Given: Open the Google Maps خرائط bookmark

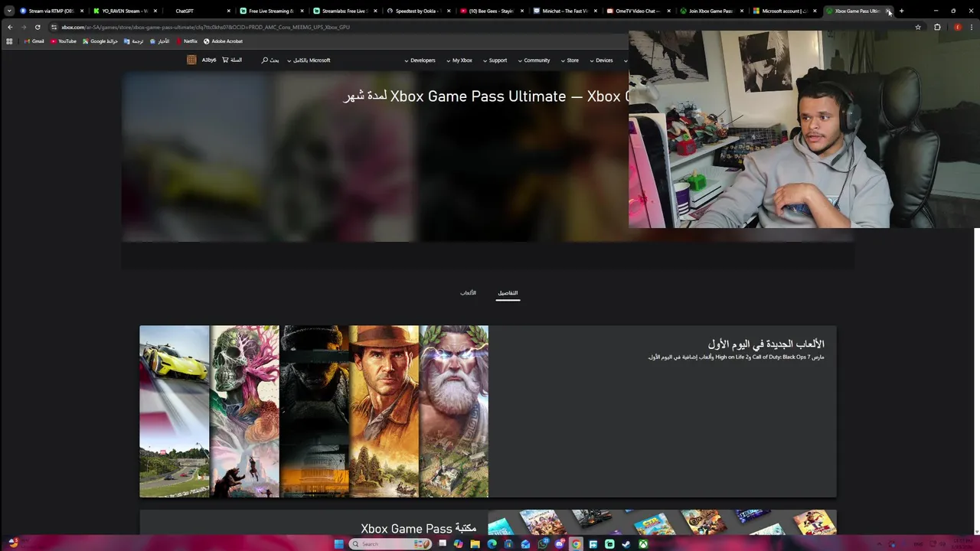Looking at the screenshot, I should tap(100, 41).
